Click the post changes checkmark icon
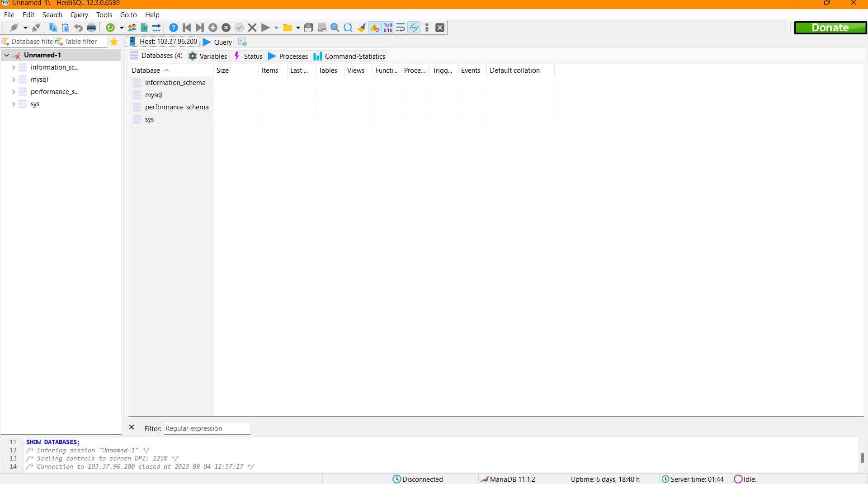This screenshot has height=484, width=868. coord(239,28)
